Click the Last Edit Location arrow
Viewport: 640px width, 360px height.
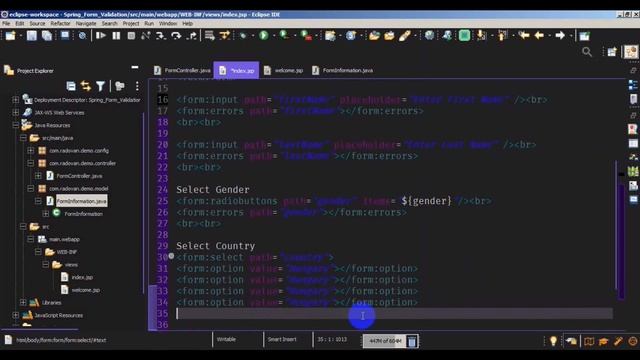point(523,36)
